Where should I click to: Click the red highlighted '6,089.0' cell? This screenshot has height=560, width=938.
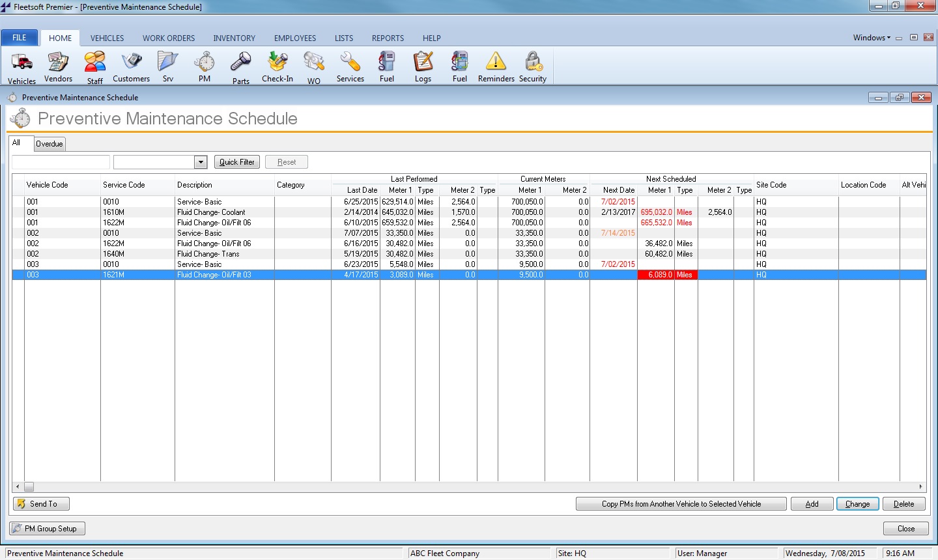[x=656, y=275]
